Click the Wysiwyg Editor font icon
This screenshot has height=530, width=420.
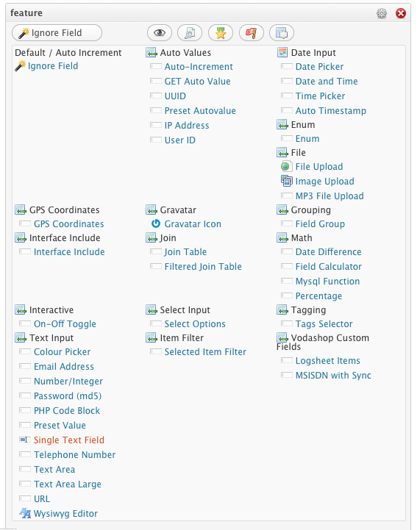point(25,513)
